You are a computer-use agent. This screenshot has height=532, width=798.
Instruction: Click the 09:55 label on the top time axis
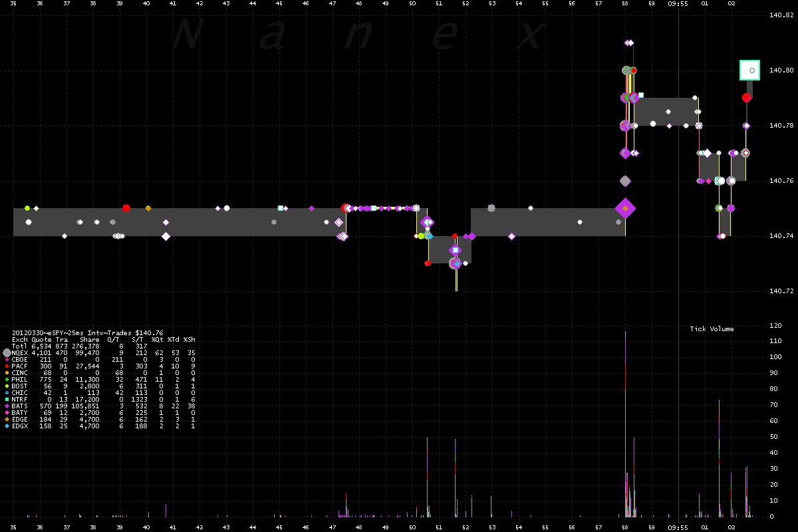[678, 4]
